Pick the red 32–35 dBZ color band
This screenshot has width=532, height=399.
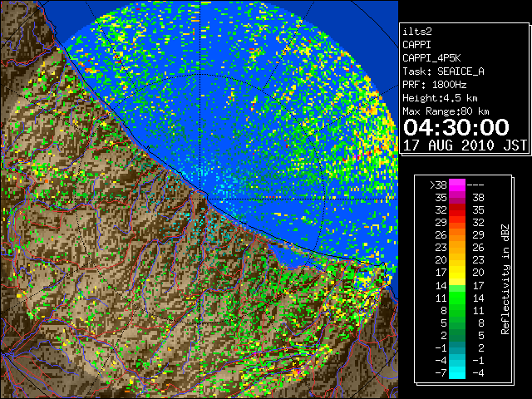click(457, 210)
